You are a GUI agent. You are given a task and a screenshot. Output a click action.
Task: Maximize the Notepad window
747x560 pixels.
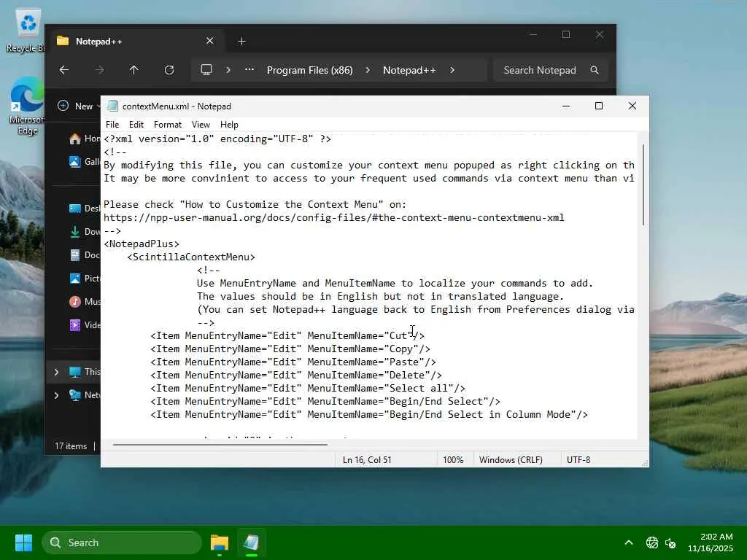tap(599, 106)
